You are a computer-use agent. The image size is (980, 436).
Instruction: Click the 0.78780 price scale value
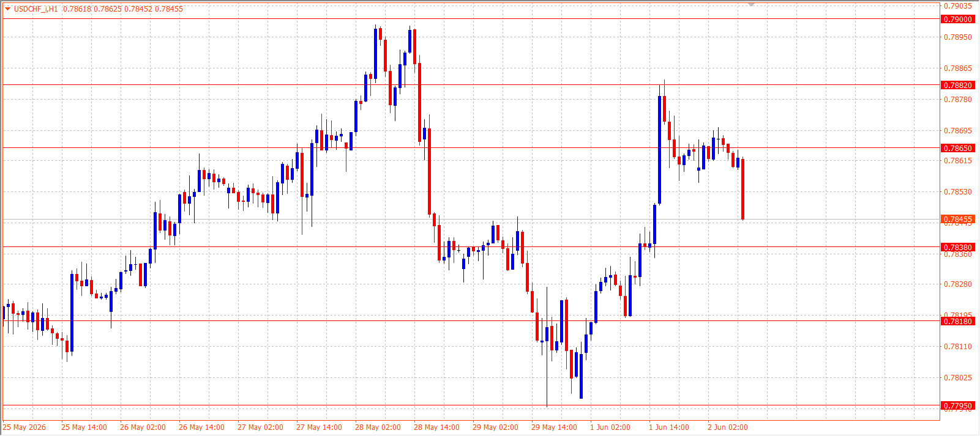click(x=957, y=99)
